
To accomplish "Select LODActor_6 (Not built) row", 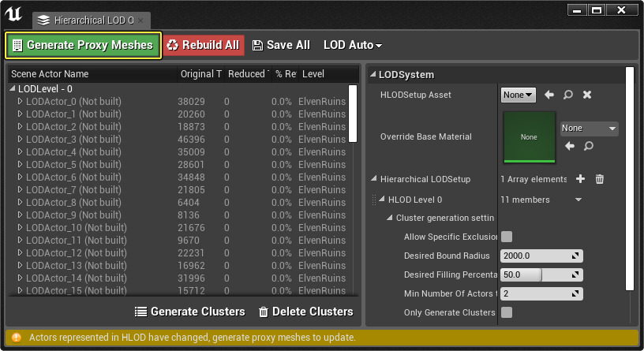I will 178,177.
